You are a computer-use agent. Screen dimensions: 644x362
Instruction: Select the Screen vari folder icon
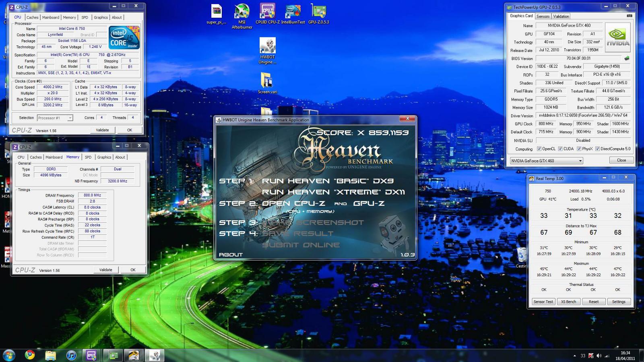[267, 83]
